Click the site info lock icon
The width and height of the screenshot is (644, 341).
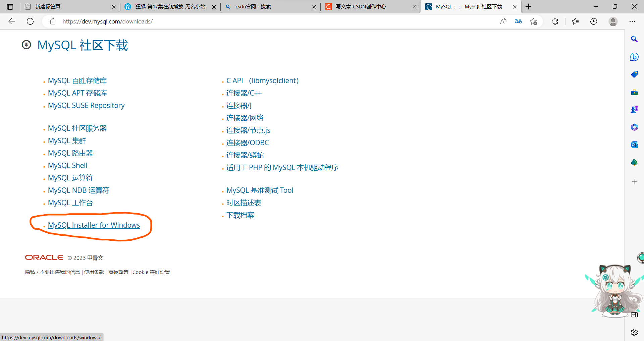pyautogui.click(x=53, y=21)
